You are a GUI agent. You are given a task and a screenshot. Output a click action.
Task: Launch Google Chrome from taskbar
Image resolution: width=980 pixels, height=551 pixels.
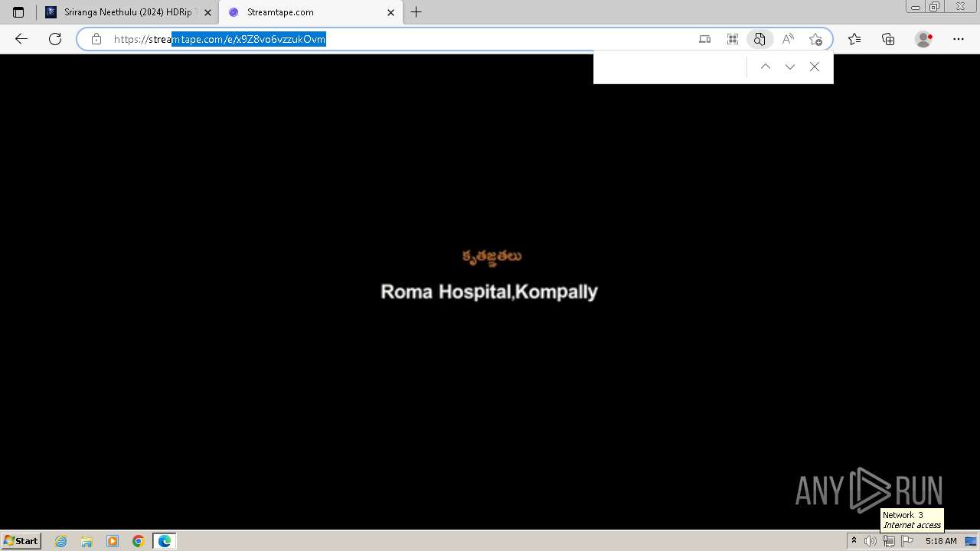coord(139,541)
